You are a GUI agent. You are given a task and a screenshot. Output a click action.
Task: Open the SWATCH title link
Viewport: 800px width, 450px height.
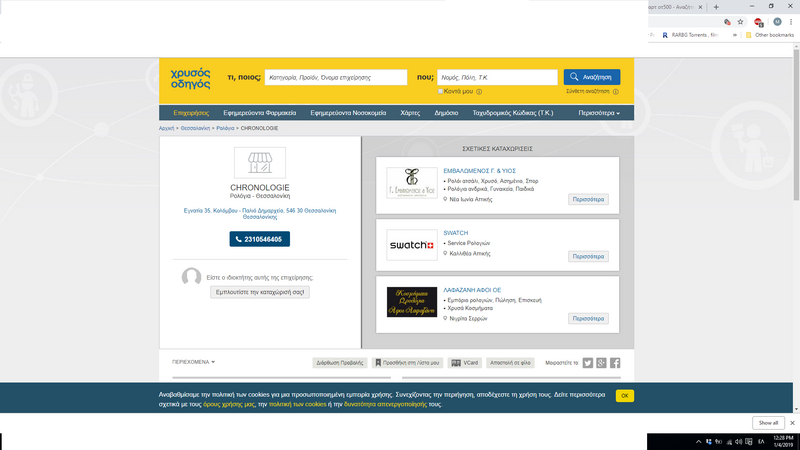(x=456, y=233)
